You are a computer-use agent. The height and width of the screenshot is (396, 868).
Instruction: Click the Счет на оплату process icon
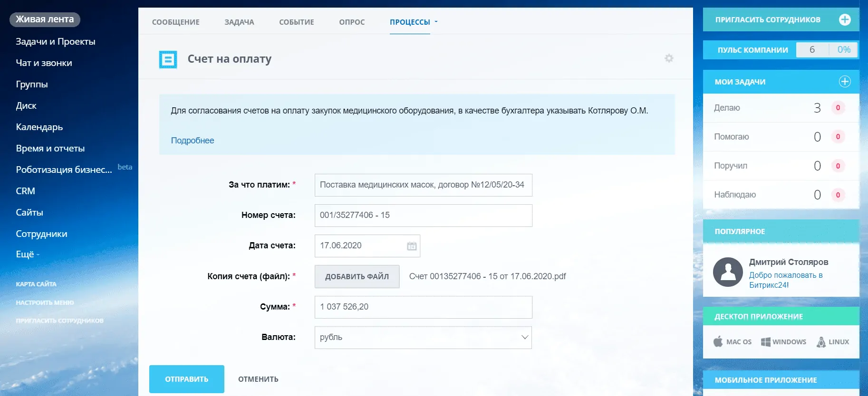[x=168, y=59]
